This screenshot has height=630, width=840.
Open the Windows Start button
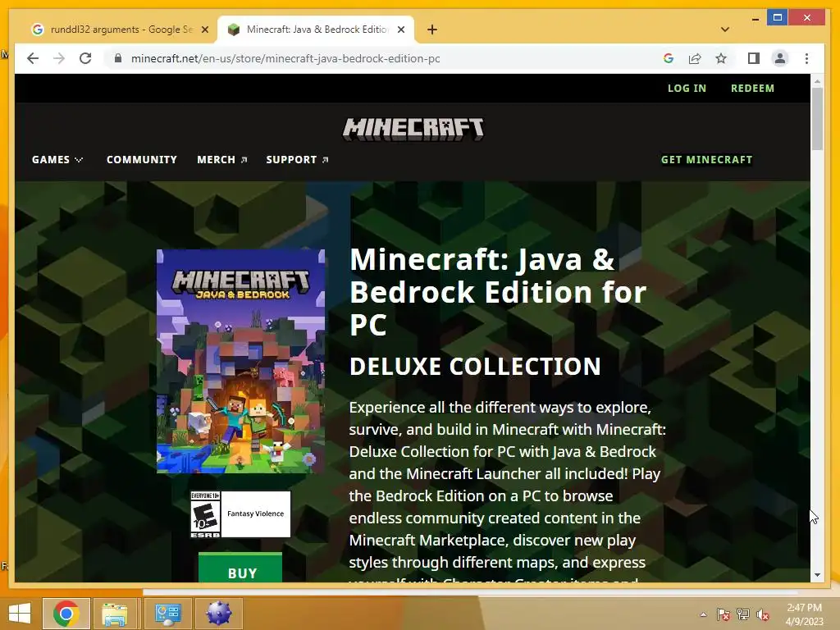20,614
